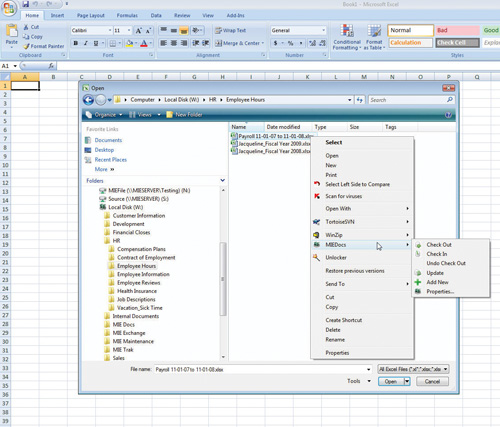Click the Font Color letter A icon
The height and width of the screenshot is (427, 500).
(144, 43)
